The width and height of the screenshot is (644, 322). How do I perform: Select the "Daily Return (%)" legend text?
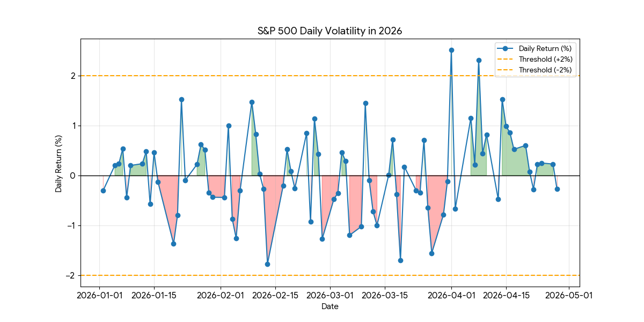[x=545, y=48]
